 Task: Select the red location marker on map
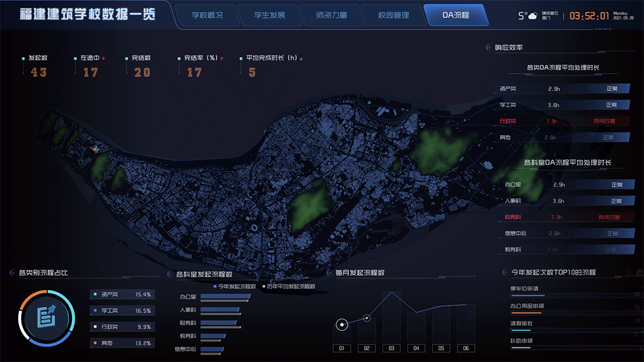click(x=95, y=149)
